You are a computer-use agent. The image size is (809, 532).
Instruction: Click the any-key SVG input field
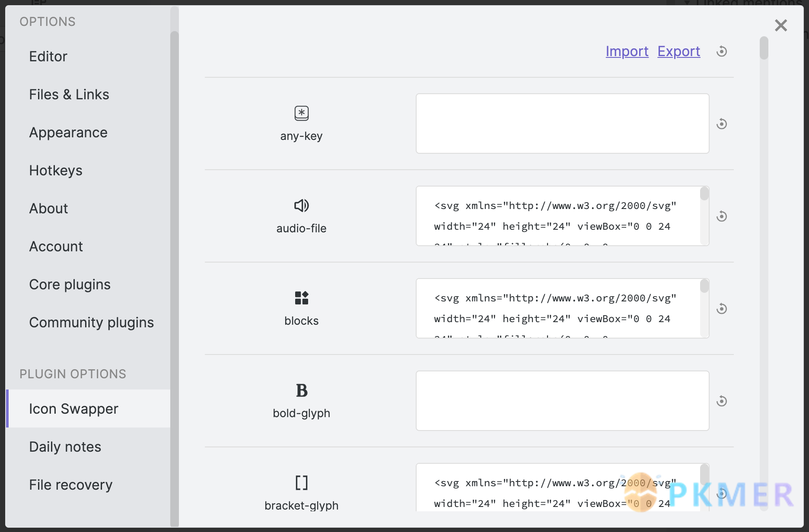tap(562, 123)
